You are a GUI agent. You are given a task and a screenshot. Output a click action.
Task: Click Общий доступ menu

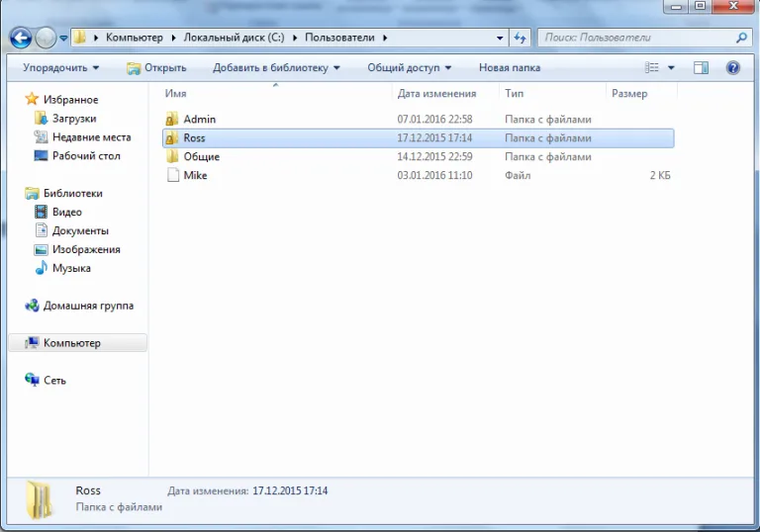[409, 68]
